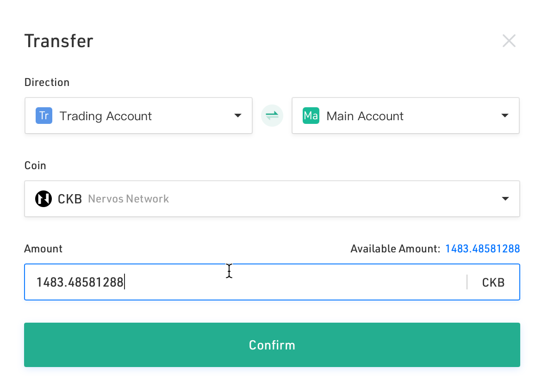Click the blue Tr Trading Account badge
The height and width of the screenshot is (392, 548).
pos(44,116)
